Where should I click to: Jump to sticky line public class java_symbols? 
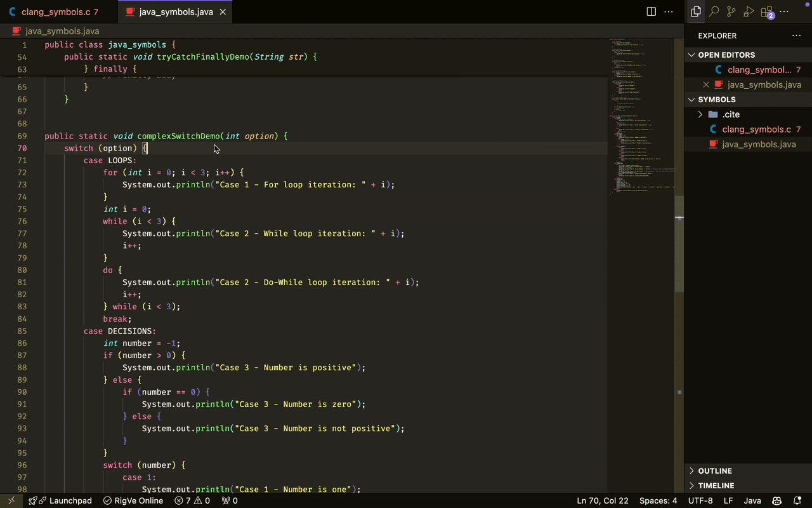pyautogui.click(x=110, y=44)
